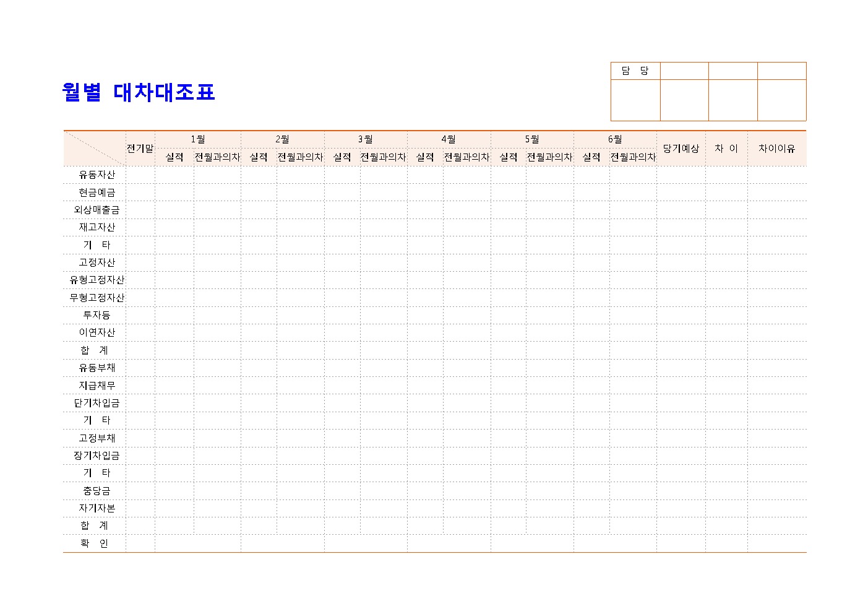Viewport: 868px width, 614px height.
Task: Click 실적 under the 1월 header
Action: (174, 157)
